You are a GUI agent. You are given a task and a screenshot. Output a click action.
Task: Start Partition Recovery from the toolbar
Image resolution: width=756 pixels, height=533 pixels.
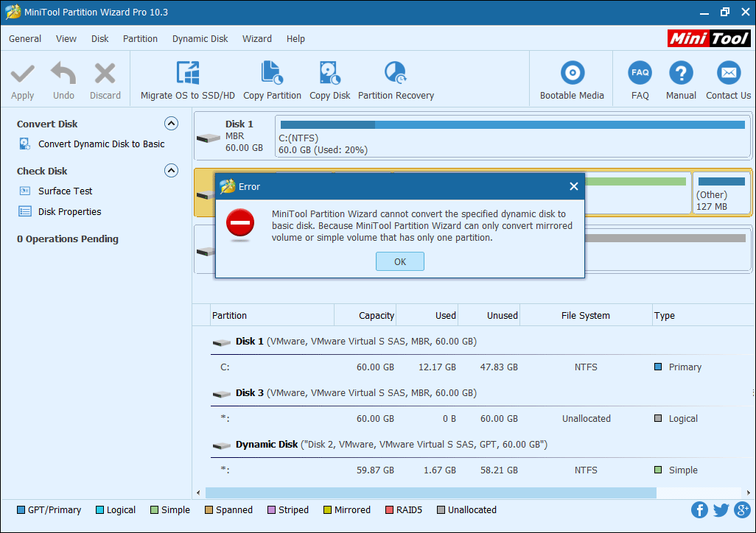point(396,74)
